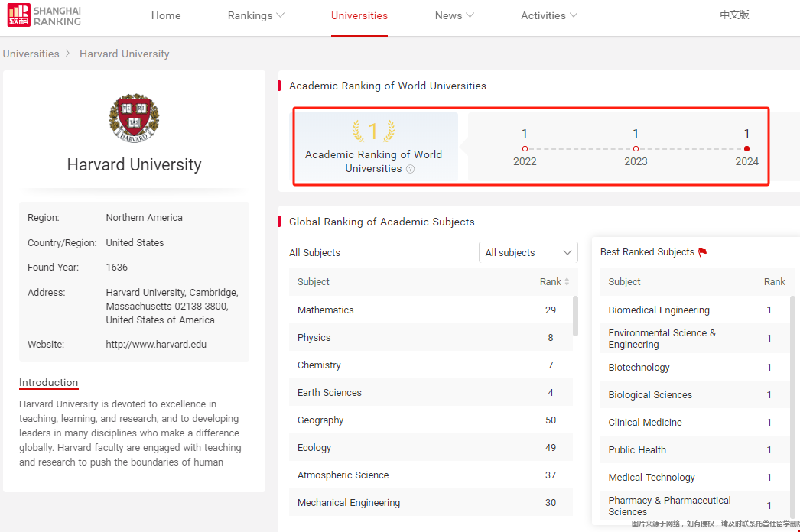Click the All Subjects list scrollbar
The width and height of the screenshot is (800, 532).
coord(575,316)
